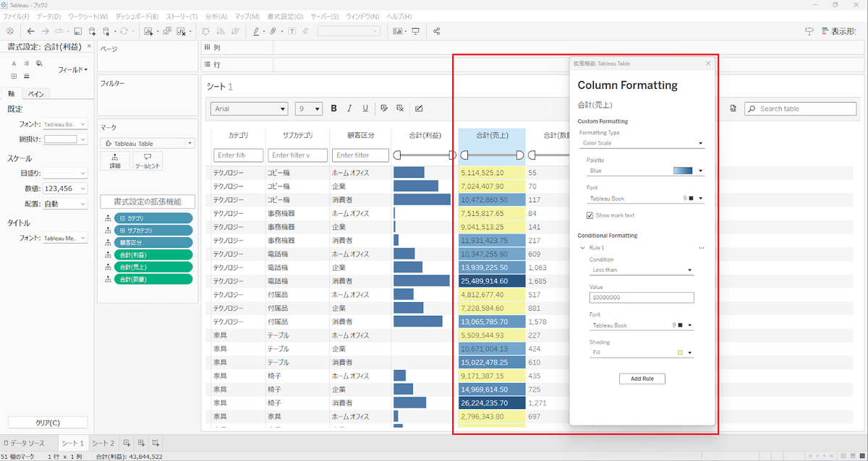Open the Condition dropdown showing Less than

point(641,270)
